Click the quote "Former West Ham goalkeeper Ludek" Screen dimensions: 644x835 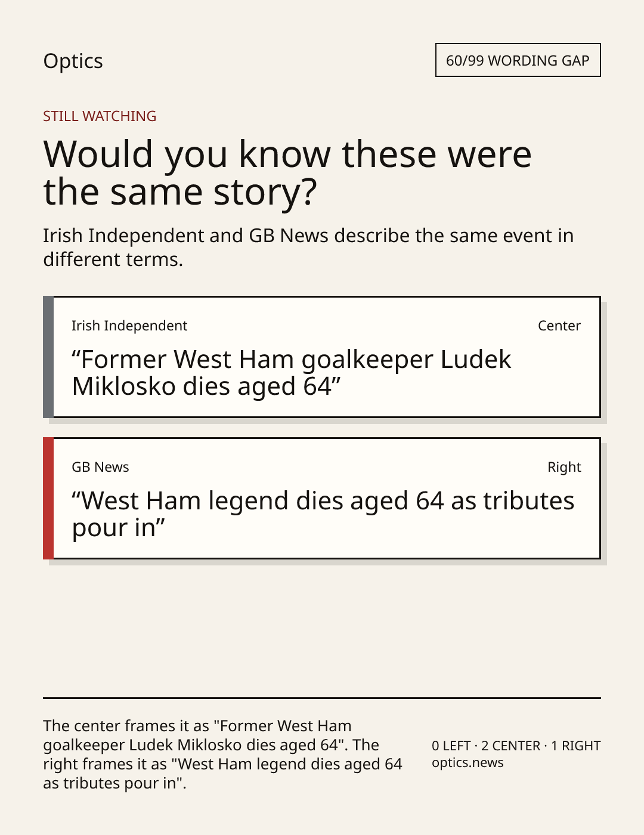[292, 360]
